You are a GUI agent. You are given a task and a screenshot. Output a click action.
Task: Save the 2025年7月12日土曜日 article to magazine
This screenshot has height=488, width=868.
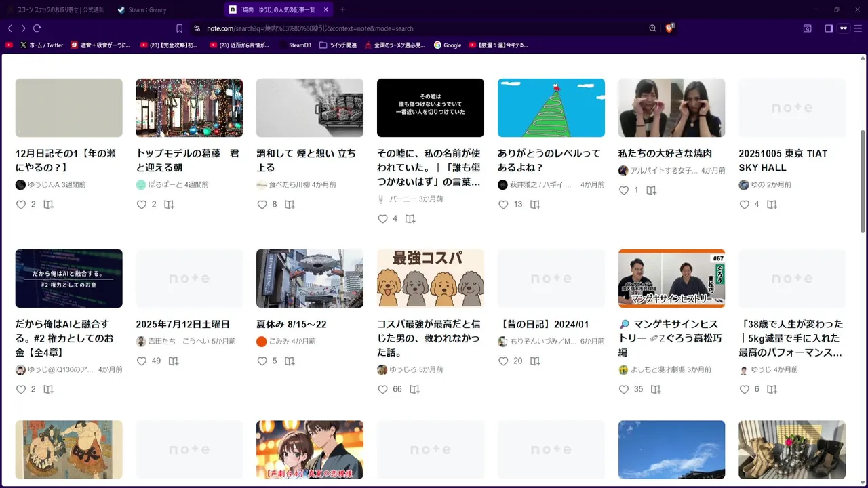174,361
